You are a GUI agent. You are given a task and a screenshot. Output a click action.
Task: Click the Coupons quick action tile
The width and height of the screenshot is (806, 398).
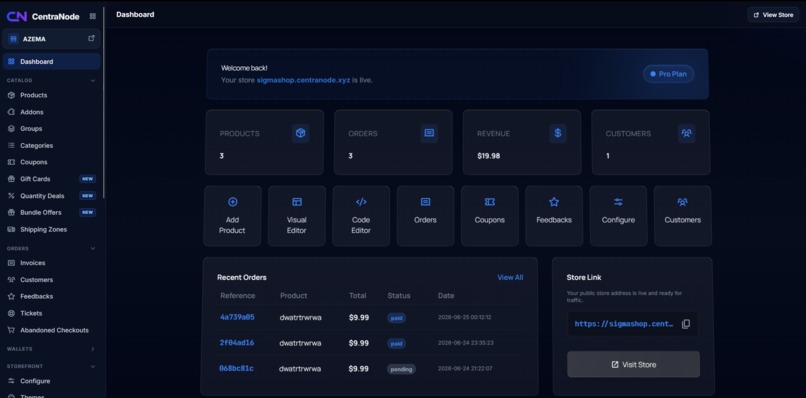(489, 216)
